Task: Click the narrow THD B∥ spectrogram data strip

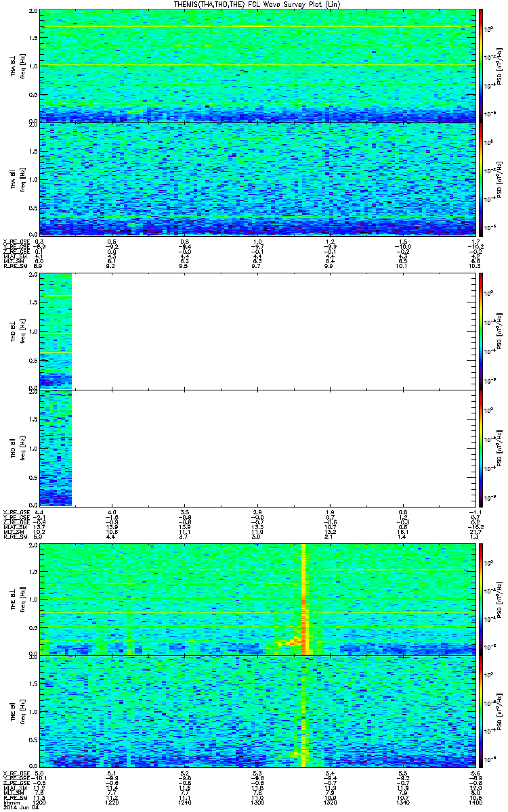Action: 56,447
